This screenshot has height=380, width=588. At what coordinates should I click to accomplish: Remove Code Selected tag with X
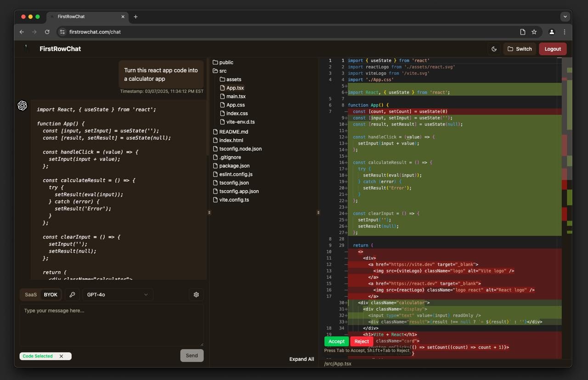(61, 356)
